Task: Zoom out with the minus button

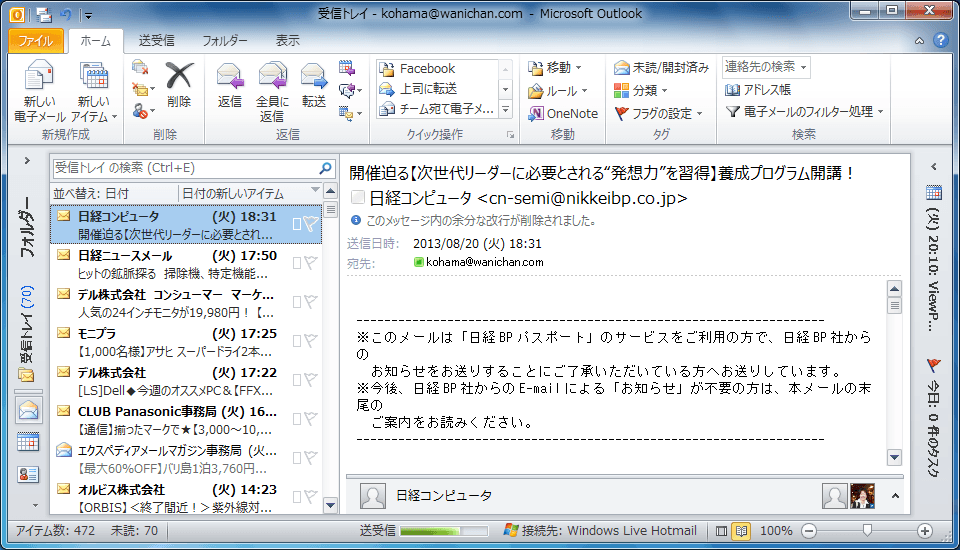Action: (809, 531)
